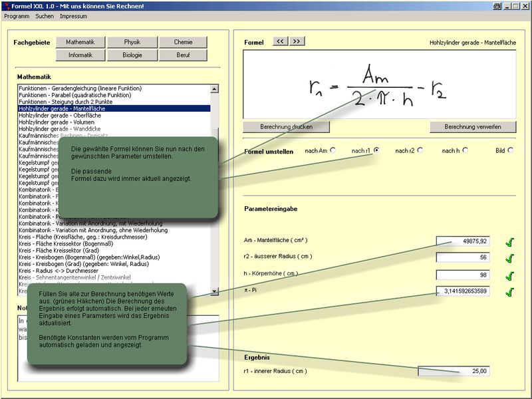Image resolution: width=532 pixels, height=399 pixels.
Task: Click the printer icon in title bar
Action: [x=496, y=5]
